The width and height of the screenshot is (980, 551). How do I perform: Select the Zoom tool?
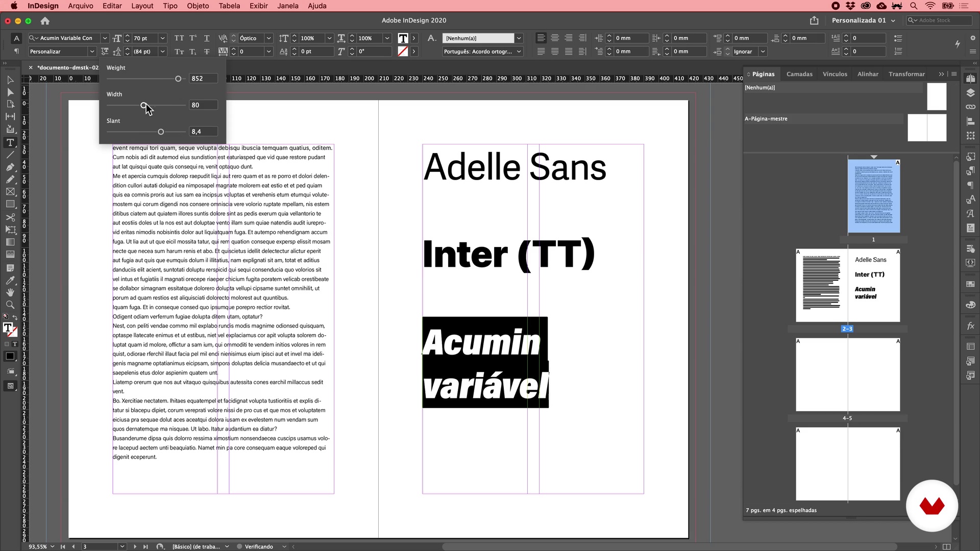click(x=10, y=305)
